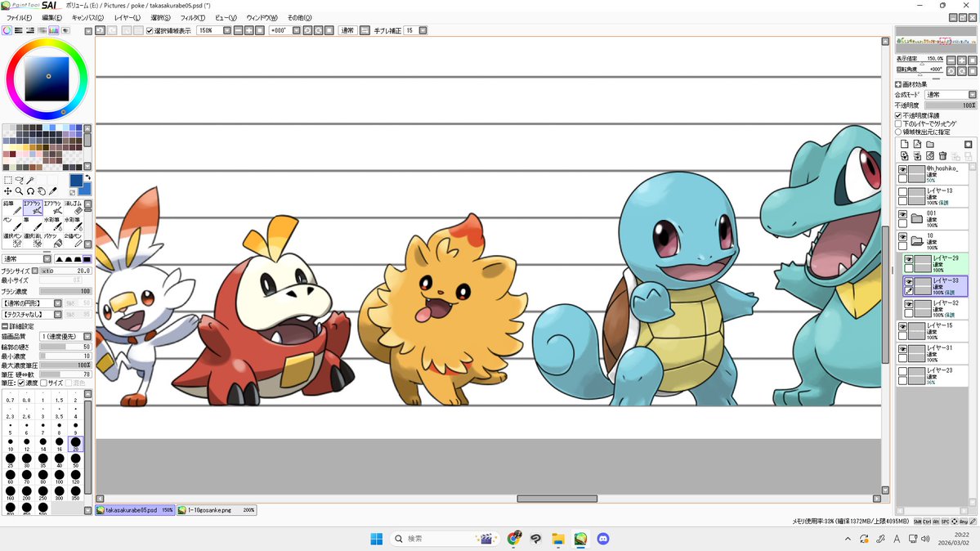Open the 【テクスチャなし】 texture dropdown
Image resolution: width=980 pixels, height=551 pixels.
point(33,315)
